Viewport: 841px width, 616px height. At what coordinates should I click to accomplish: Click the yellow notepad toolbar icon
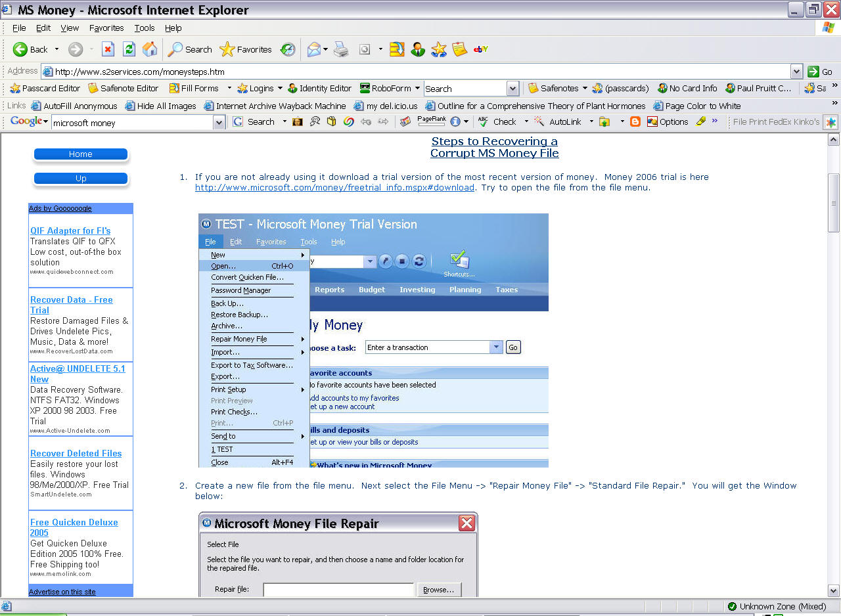pos(459,49)
